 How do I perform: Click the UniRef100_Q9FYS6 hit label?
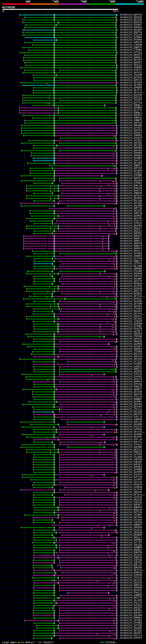[x=131, y=208]
